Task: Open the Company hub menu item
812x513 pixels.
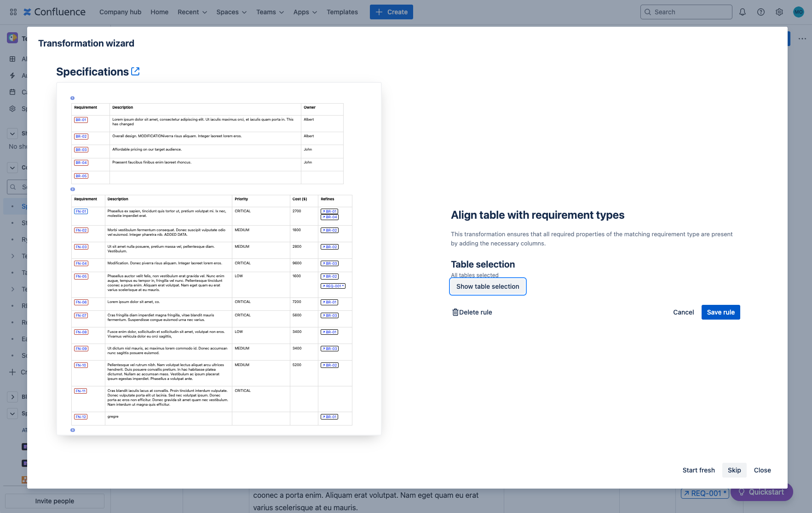Action: tap(120, 12)
